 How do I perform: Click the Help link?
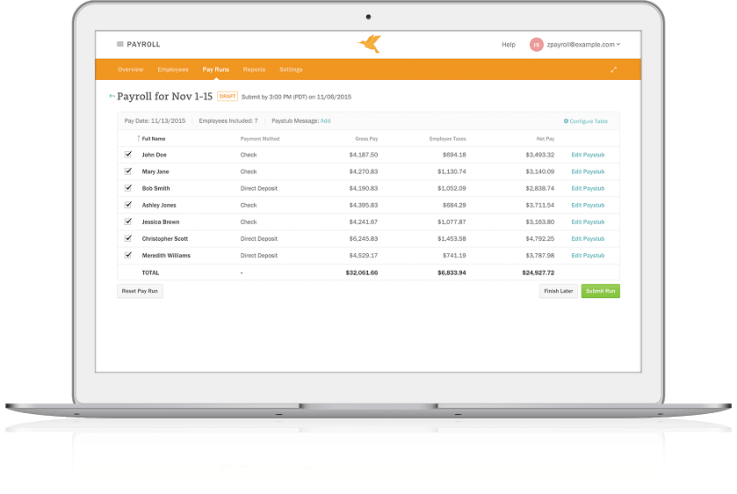click(509, 45)
